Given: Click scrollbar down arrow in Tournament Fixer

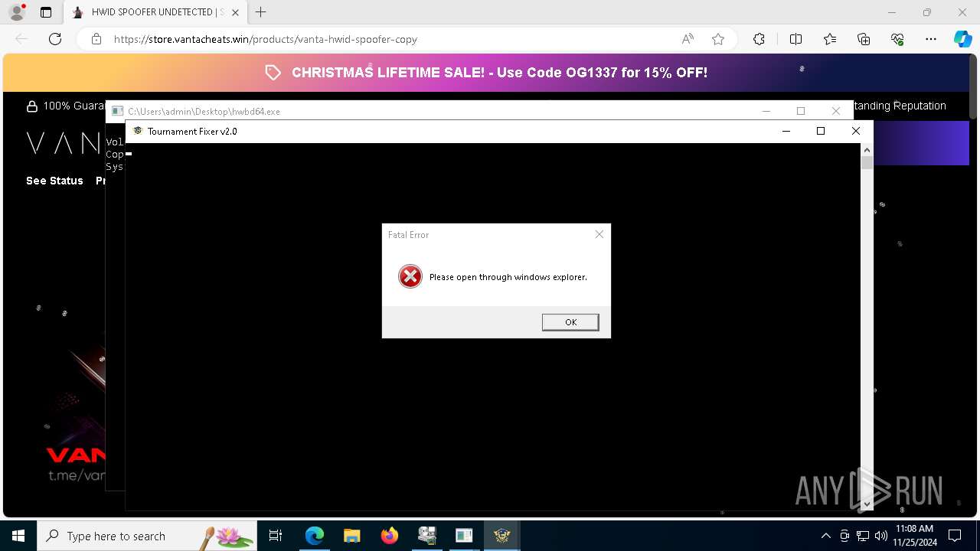Looking at the screenshot, I should pyautogui.click(x=867, y=504).
